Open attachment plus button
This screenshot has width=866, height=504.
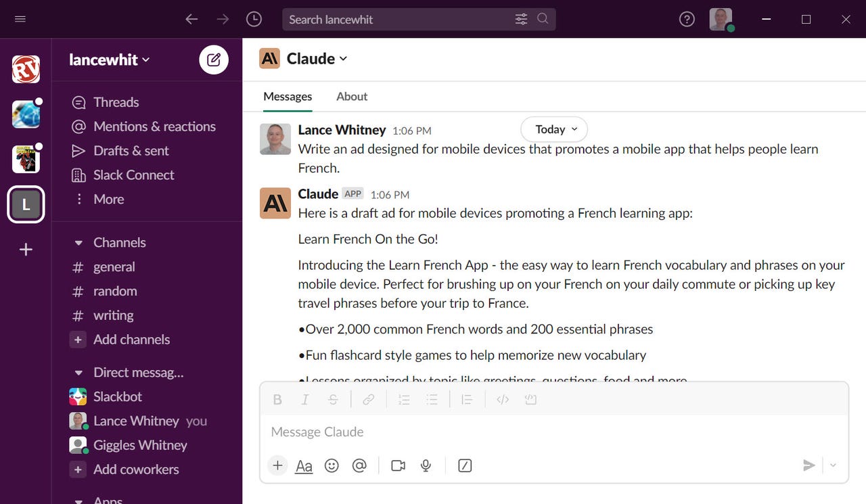[x=277, y=465]
